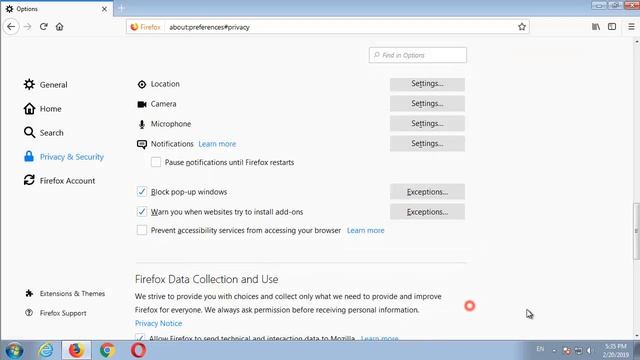Bookmark this page with the star icon
The height and width of the screenshot is (360, 640).
point(522,27)
